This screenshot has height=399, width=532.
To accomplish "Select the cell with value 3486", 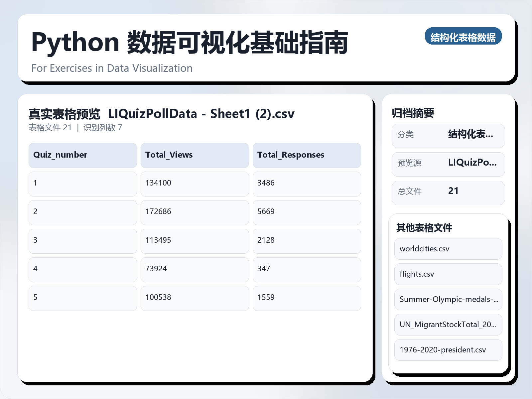I will [307, 184].
